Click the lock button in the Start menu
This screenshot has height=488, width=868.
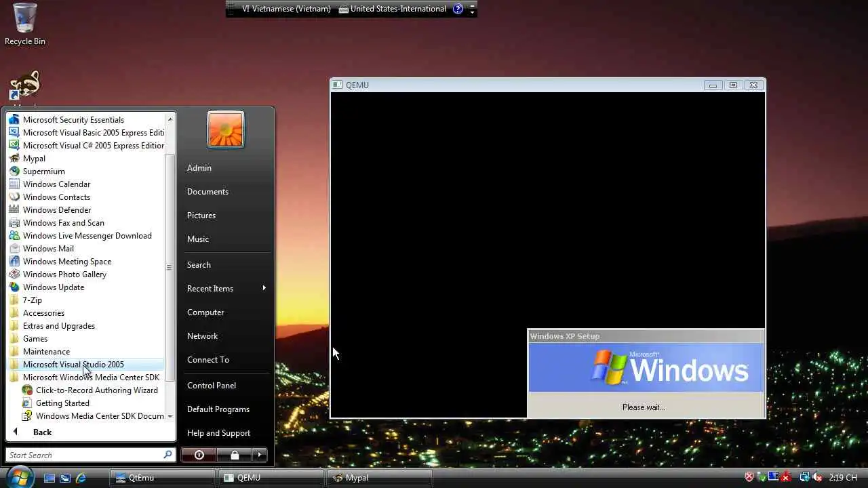235,455
